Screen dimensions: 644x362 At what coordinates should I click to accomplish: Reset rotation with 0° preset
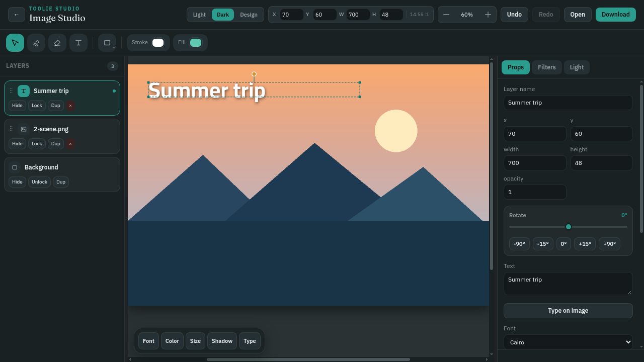(563, 244)
